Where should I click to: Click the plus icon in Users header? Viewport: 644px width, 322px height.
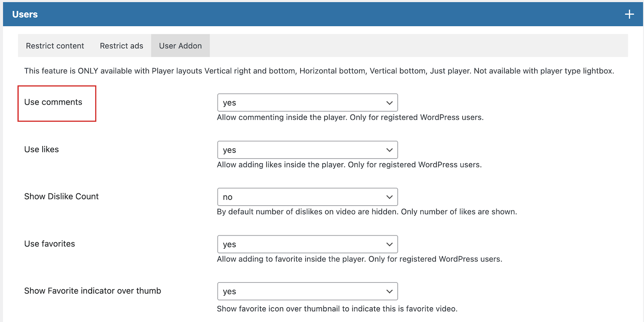click(629, 14)
